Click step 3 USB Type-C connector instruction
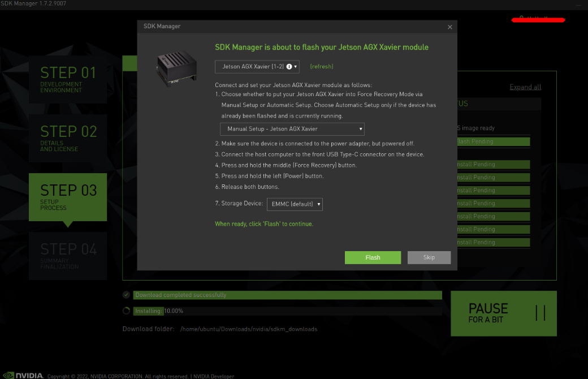This screenshot has width=588, height=379. (319, 154)
